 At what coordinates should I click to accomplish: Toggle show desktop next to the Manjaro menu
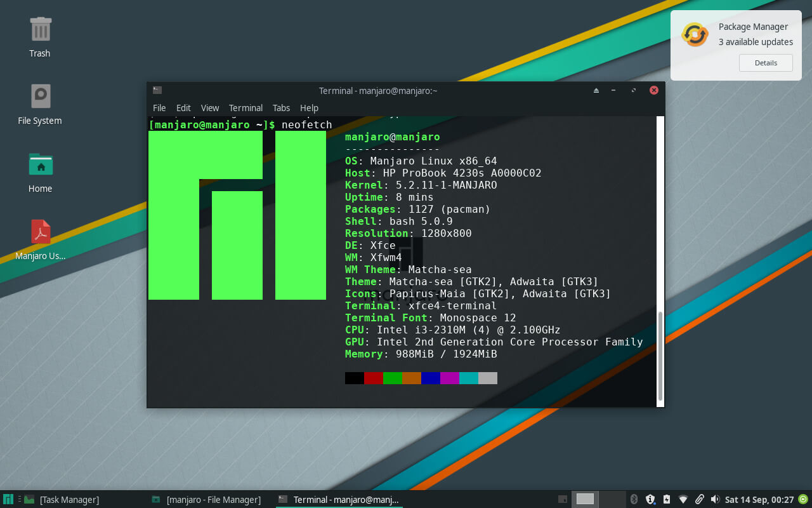[x=20, y=499]
